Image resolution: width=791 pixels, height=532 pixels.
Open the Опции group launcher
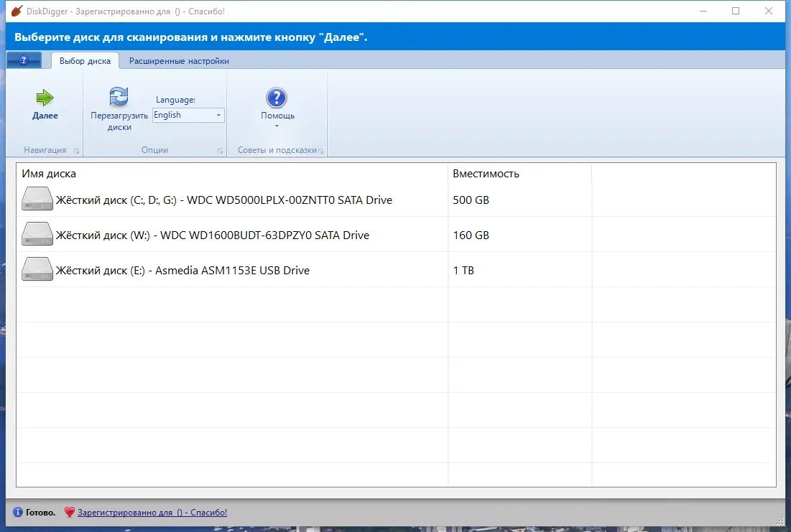point(220,151)
